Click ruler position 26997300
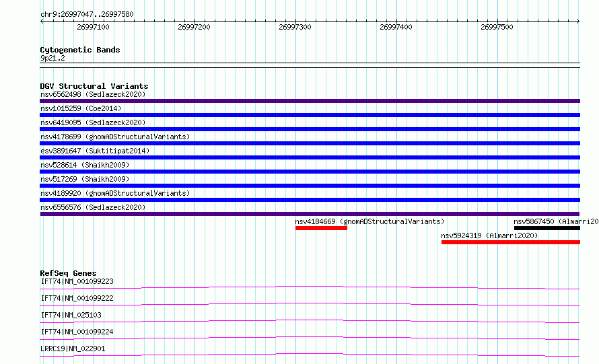Viewport: 599px width, 364px height. click(295, 27)
